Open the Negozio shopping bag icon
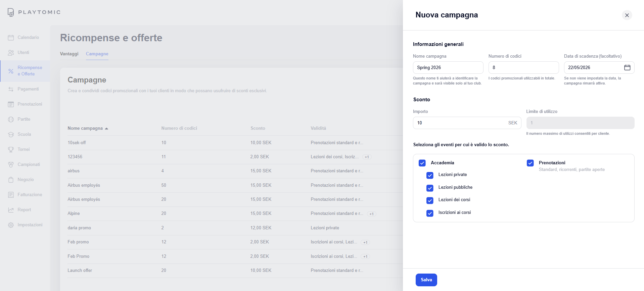This screenshot has width=644, height=291. [11, 180]
